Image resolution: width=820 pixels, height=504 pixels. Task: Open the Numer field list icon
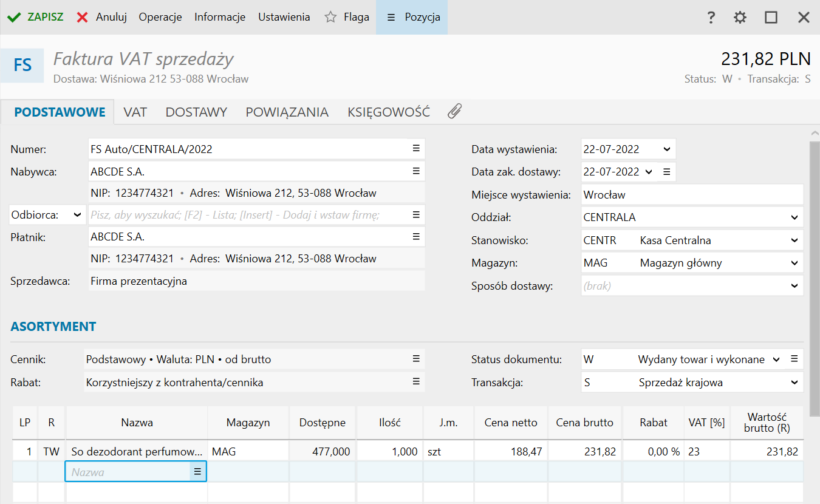point(416,148)
